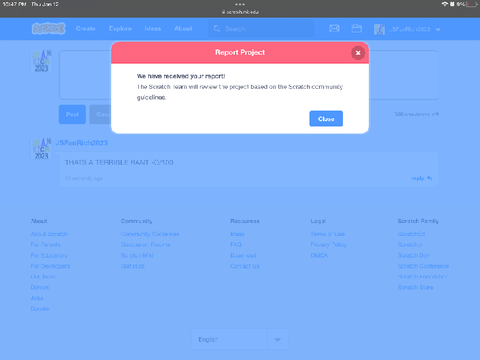Click reply on the comment

pyautogui.click(x=421, y=178)
